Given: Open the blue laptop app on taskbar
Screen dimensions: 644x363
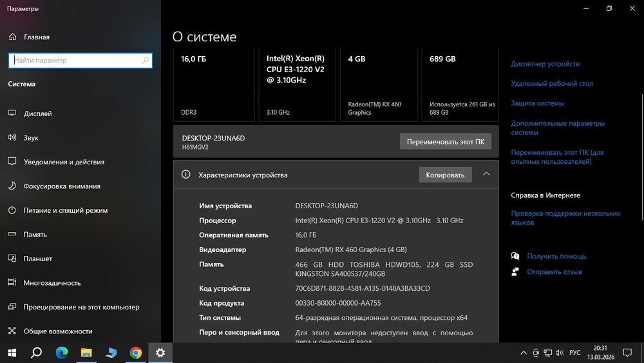Looking at the screenshot, I should [x=111, y=353].
